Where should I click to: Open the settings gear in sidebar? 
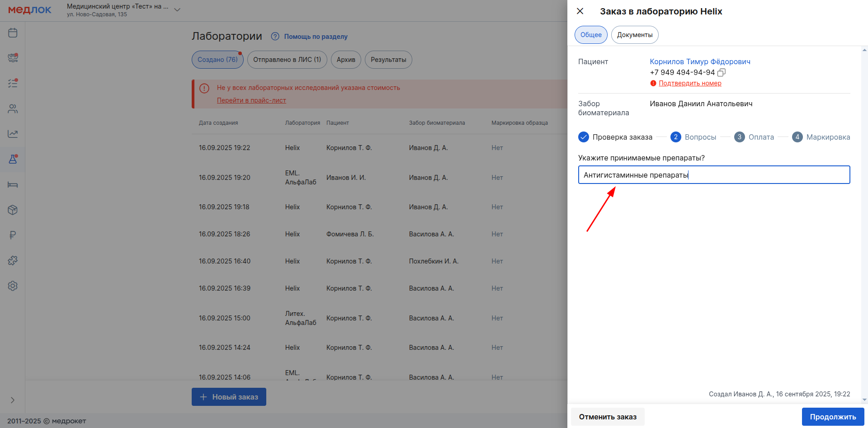click(x=13, y=286)
